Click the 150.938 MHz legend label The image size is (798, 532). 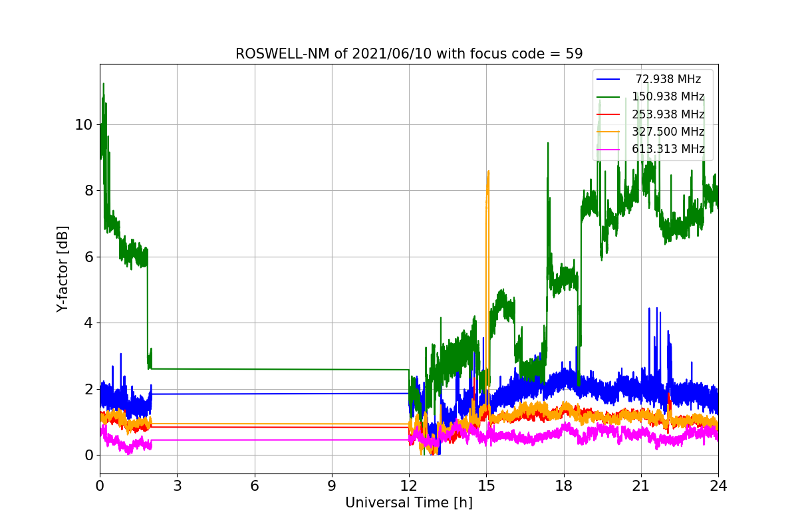click(668, 96)
